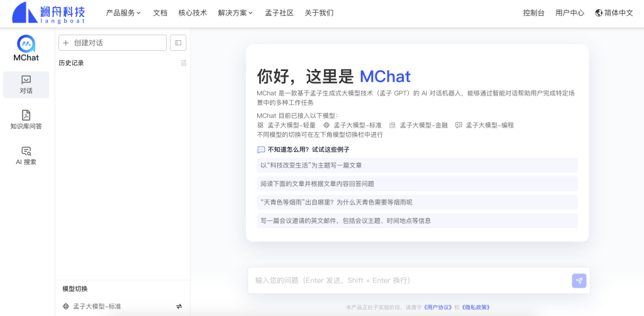
Task: Open 知识库问答 document icon
Action: tap(26, 116)
